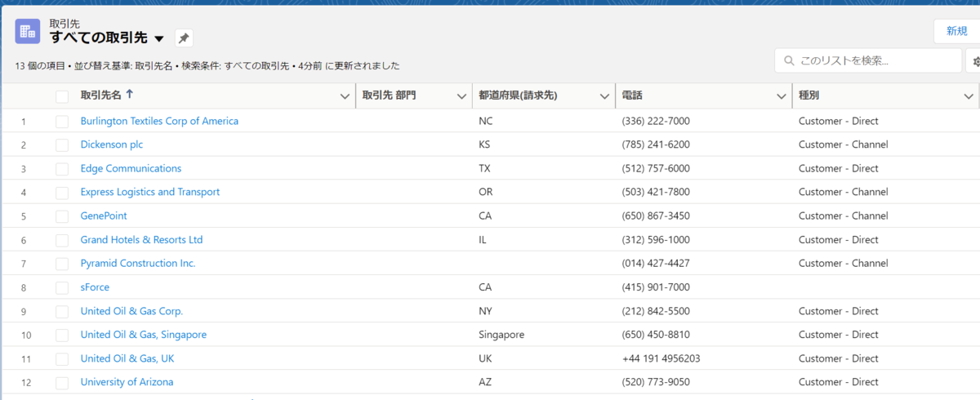The image size is (980, 400).
Task: Click phone number (415) 901-7000
Action: (x=656, y=287)
